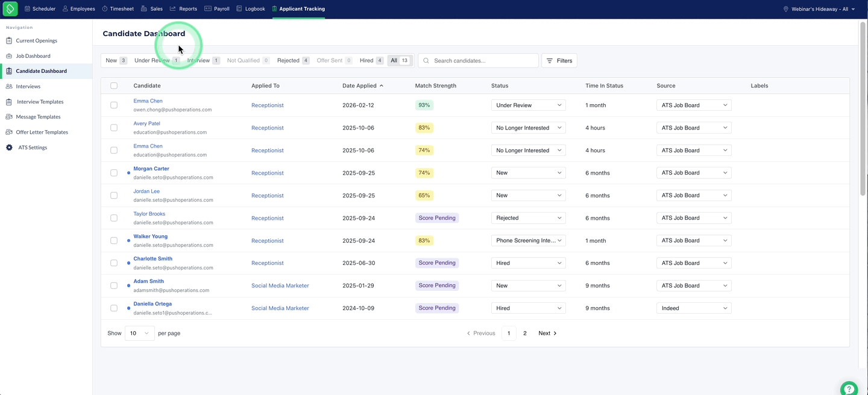
Task: Select the Reports menu in top bar
Action: coord(183,9)
